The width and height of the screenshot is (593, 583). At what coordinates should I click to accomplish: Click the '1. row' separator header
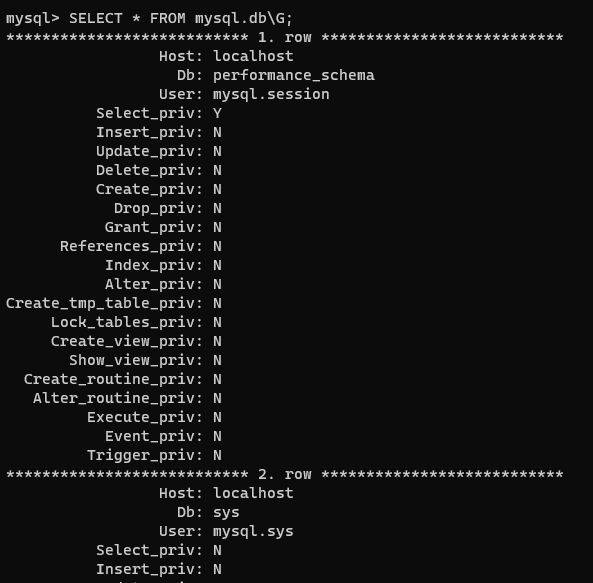click(284, 37)
